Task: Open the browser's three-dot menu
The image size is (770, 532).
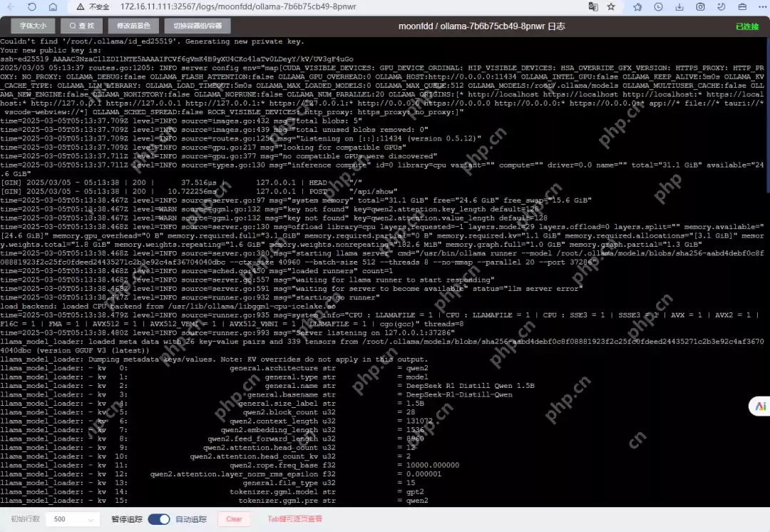Action: [761, 7]
